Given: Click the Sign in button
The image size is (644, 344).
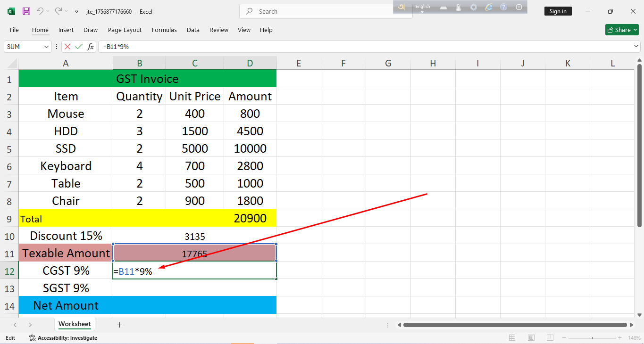Looking at the screenshot, I should [558, 11].
